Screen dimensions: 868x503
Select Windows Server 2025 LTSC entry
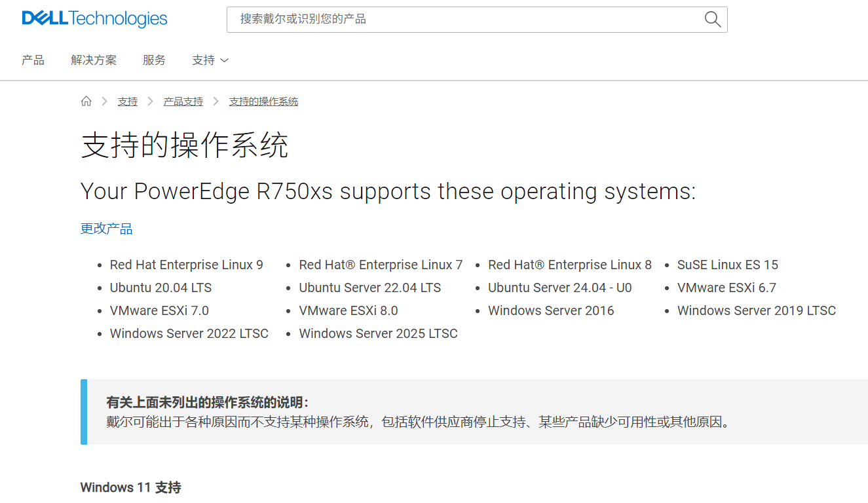(379, 334)
